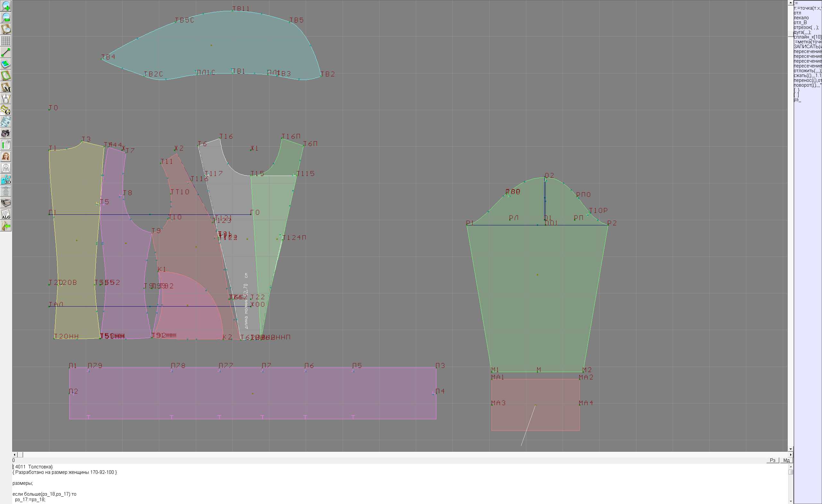Insert the 'отрезок( , );' command from list
Viewport: 822px width, 504px height.
(x=806, y=27)
